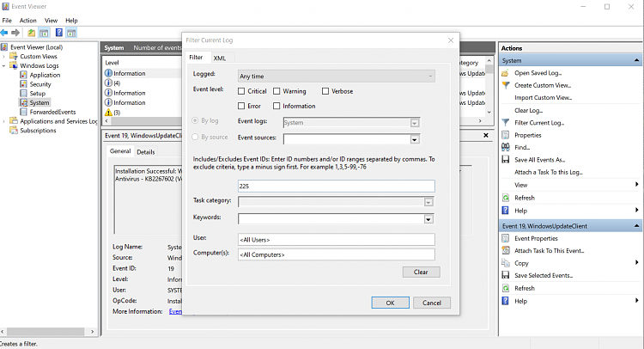
Task: Click the Up one level folder icon
Action: 31,33
